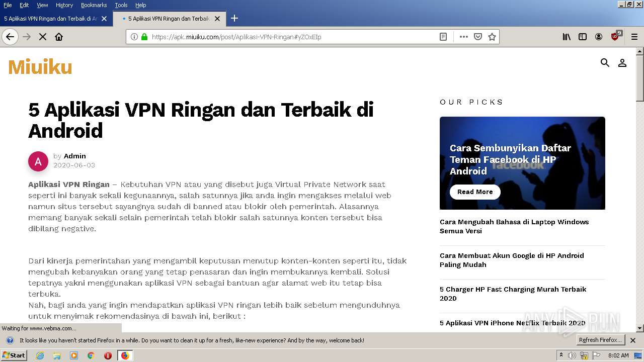The image size is (644, 362).
Task: Toggle the Firefox sidebars
Action: click(583, 37)
